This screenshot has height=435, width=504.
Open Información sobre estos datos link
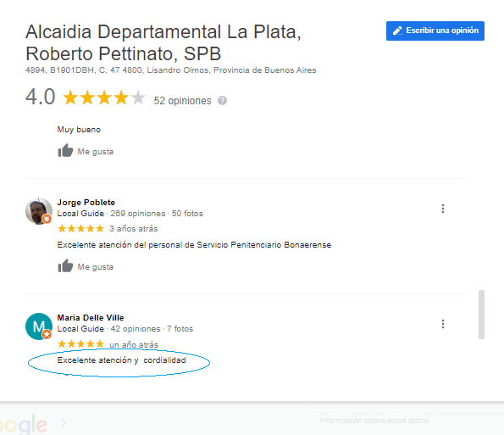(x=374, y=421)
